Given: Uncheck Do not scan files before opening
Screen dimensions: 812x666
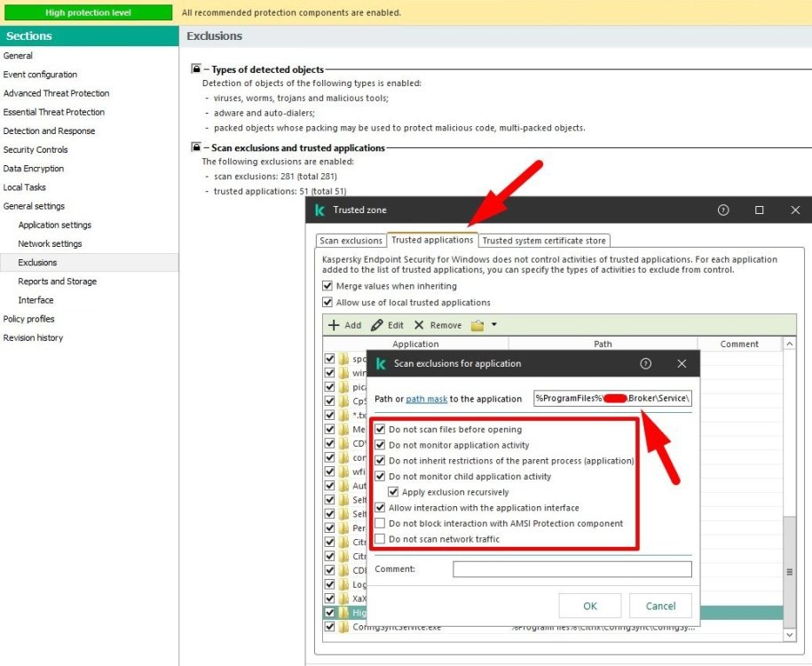Looking at the screenshot, I should [x=380, y=429].
